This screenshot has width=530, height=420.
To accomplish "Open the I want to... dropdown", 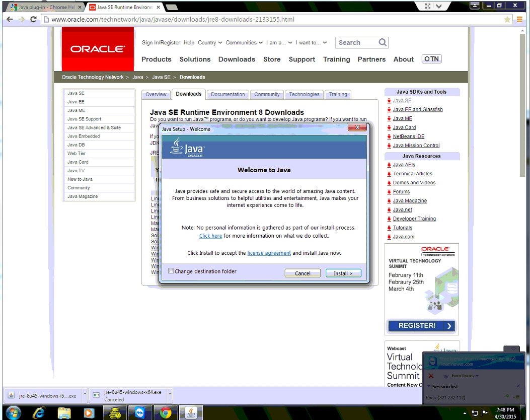I will (311, 43).
